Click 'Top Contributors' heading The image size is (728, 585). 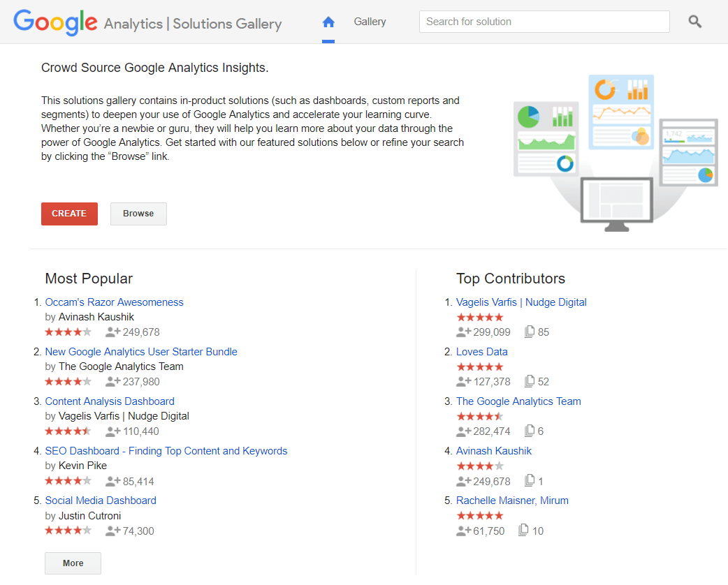pyautogui.click(x=511, y=279)
